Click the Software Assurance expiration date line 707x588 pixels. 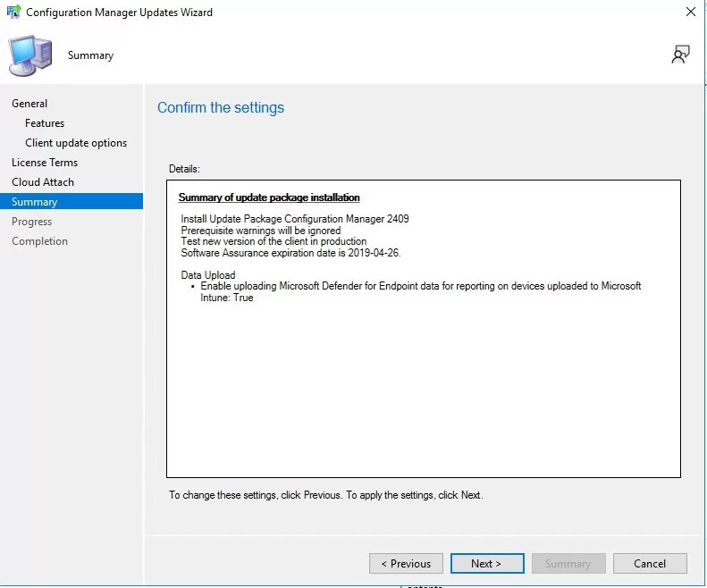point(290,253)
